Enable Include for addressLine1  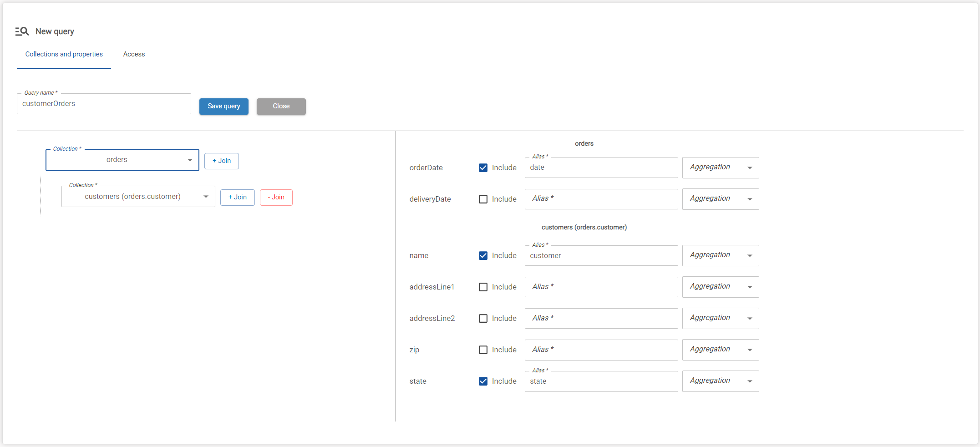pos(483,287)
